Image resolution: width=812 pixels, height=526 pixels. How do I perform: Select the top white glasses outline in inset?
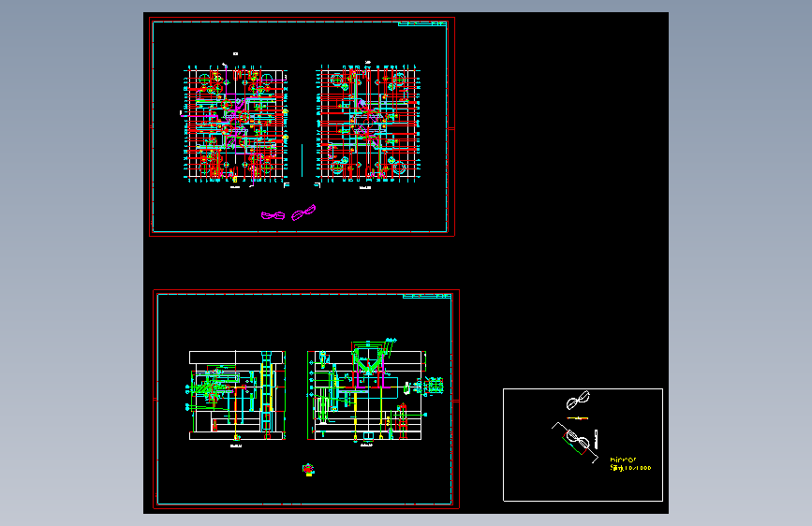pos(578,400)
